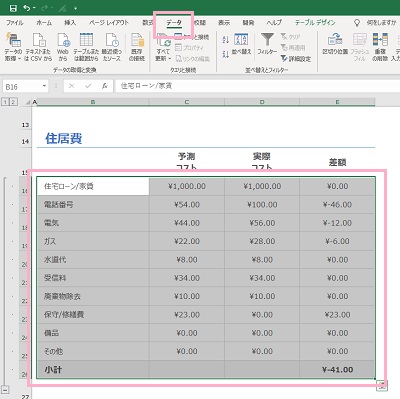Click outline level 1 button

tap(5, 102)
